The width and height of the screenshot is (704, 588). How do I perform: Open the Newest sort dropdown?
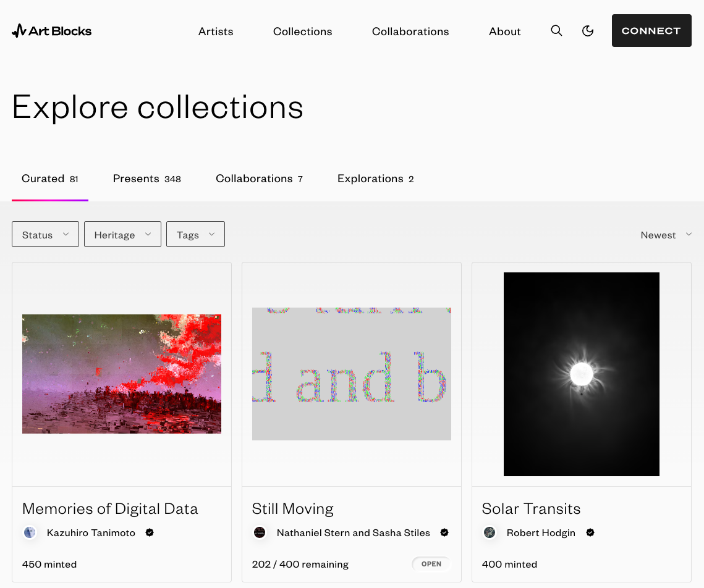(666, 235)
